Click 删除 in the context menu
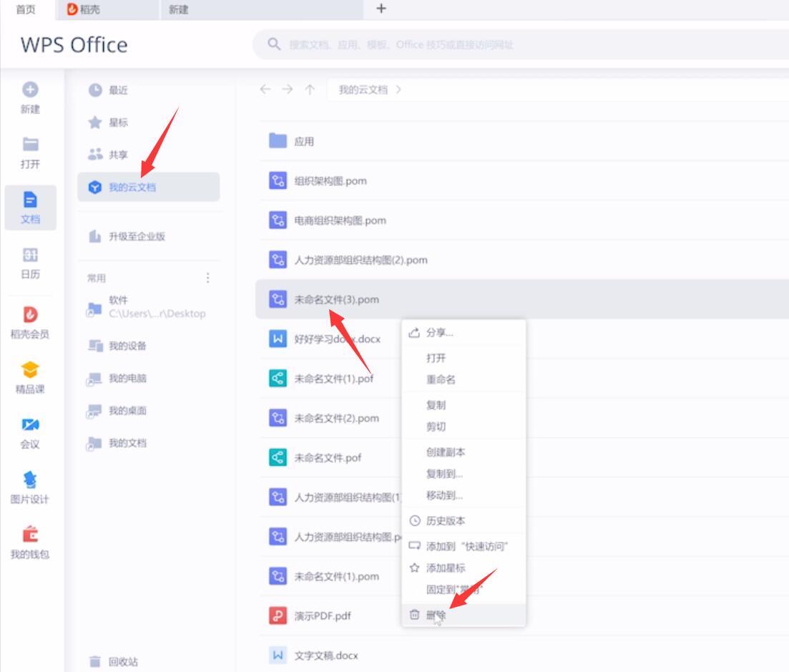The width and height of the screenshot is (789, 672). pyautogui.click(x=436, y=615)
